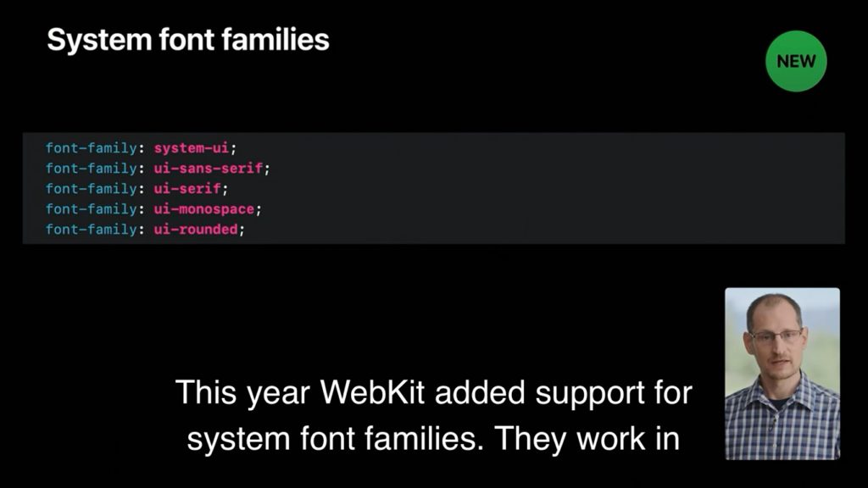Select the ui-monospace value in the code
The image size is (868, 488).
click(204, 208)
